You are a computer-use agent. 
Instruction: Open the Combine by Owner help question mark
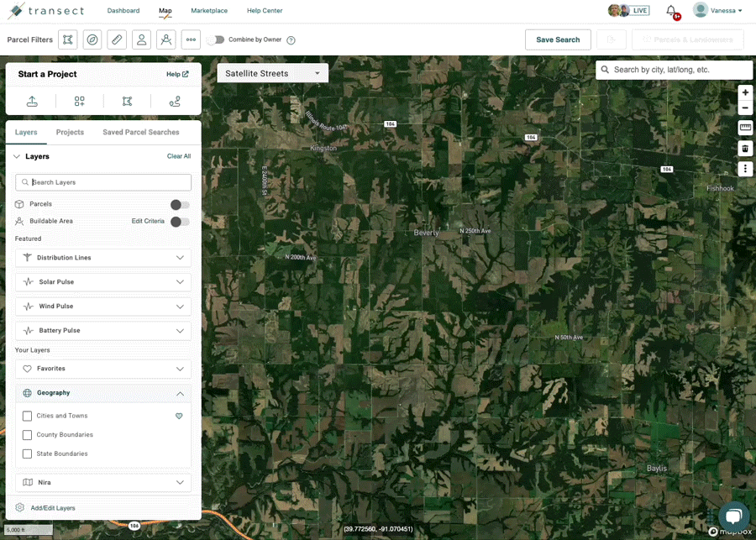coord(291,40)
